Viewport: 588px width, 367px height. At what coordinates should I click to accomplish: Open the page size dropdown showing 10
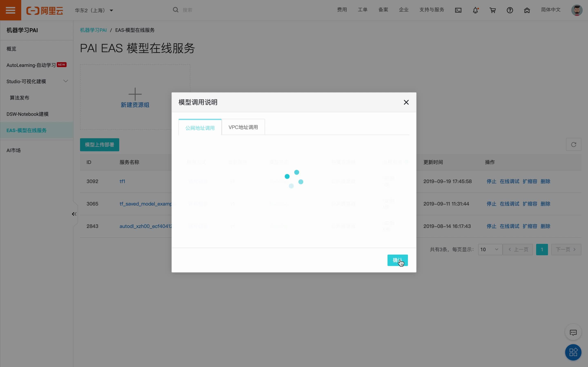pos(490,249)
